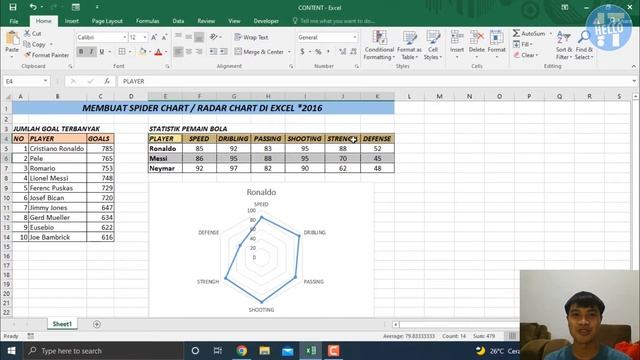The image size is (640, 360).
Task: Open the File tab
Action: point(14,21)
